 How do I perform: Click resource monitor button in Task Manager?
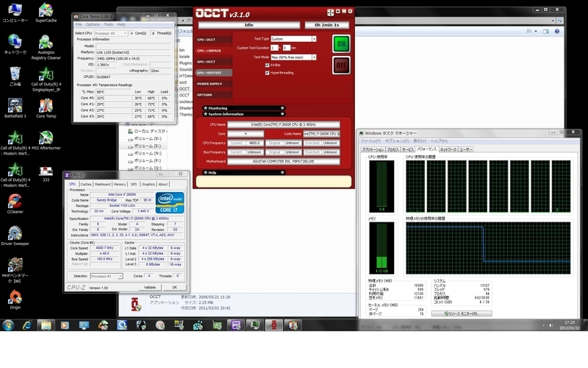coord(462,314)
